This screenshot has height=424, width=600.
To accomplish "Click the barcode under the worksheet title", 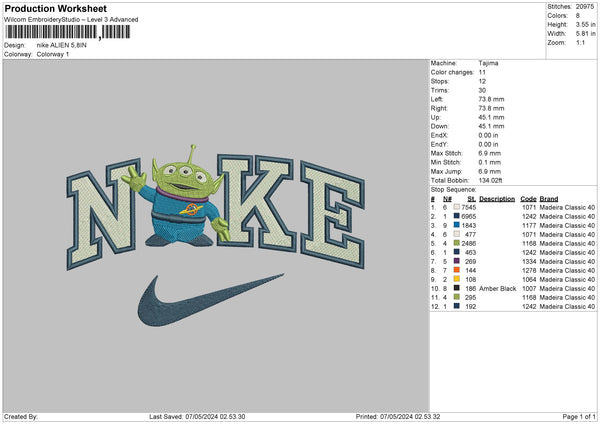I will tap(68, 32).
